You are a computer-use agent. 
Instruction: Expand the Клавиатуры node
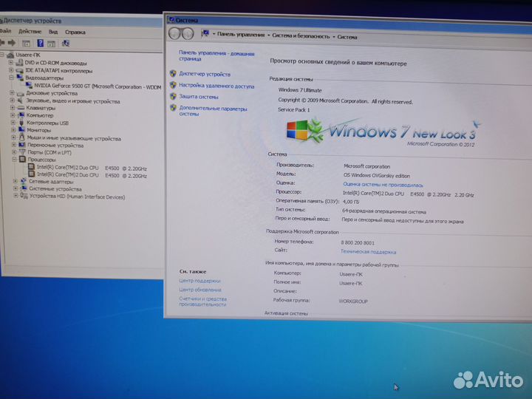pos(13,108)
